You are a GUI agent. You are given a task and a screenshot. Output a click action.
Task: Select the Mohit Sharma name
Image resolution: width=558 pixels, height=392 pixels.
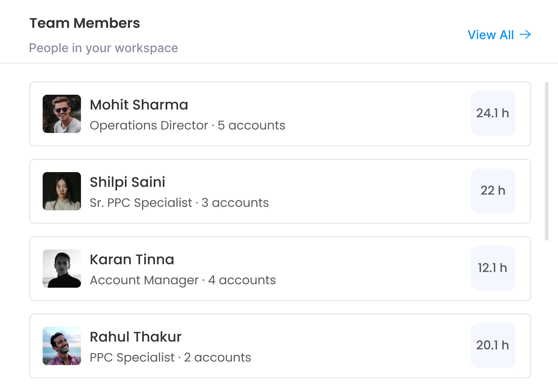139,105
